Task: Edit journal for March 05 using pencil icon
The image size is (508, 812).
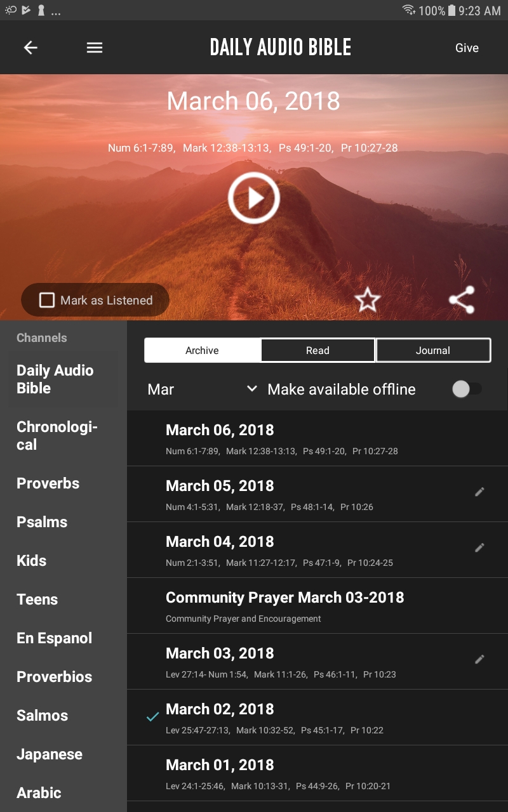Action: click(x=479, y=492)
